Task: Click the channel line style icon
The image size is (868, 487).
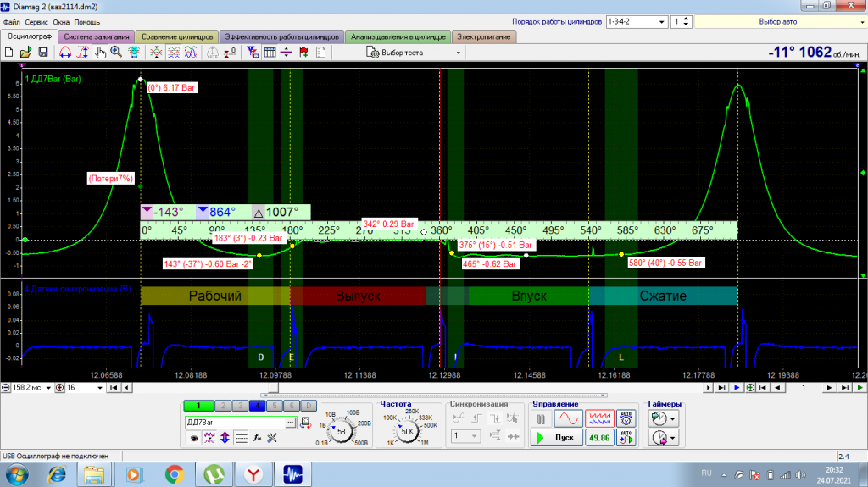Action: tap(242, 438)
